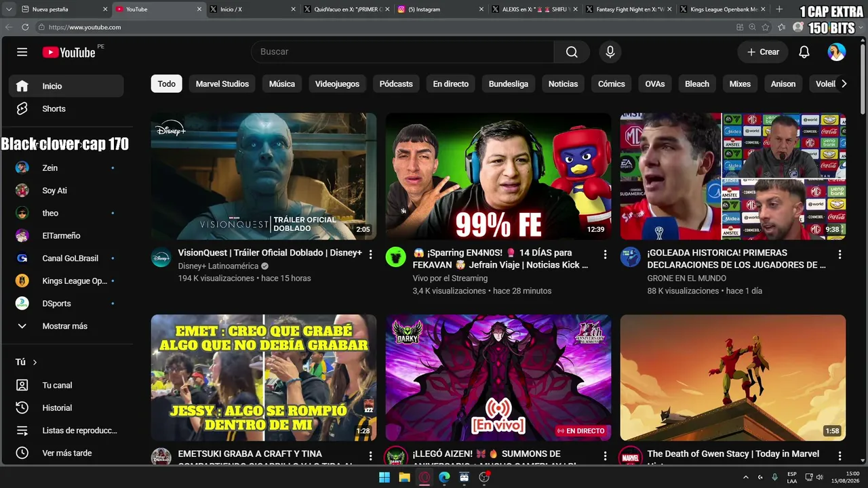
Task: Open more options for EMETSUKI video
Action: point(370,455)
